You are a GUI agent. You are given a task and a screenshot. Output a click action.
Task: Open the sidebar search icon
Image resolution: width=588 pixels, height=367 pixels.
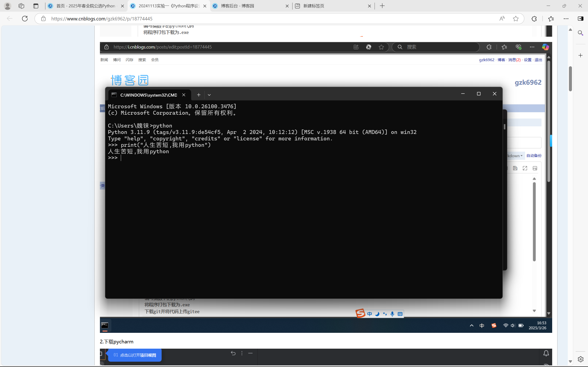point(580,33)
